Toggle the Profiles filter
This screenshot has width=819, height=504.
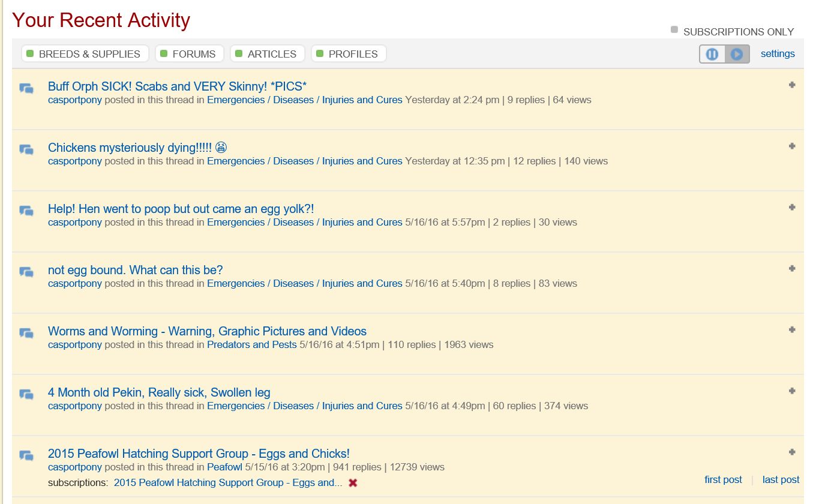tap(348, 54)
